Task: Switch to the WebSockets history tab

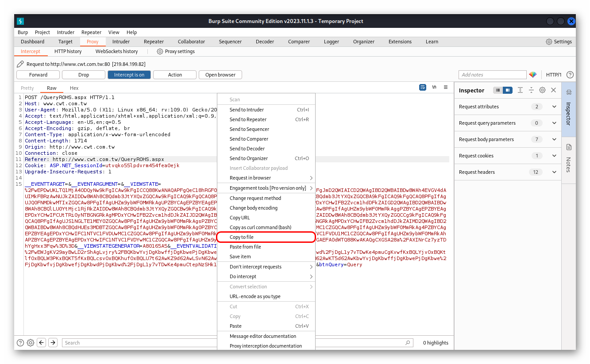Action: pyautogui.click(x=117, y=51)
